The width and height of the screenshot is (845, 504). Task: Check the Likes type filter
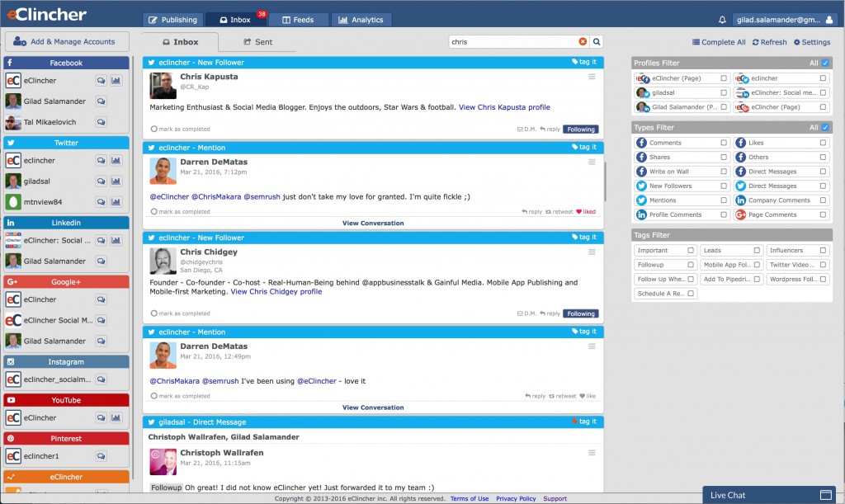click(x=823, y=143)
